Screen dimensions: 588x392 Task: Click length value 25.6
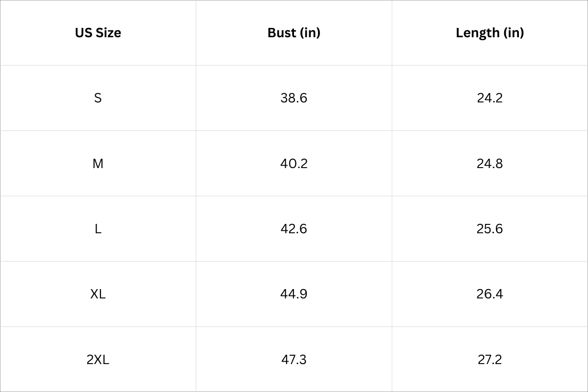(490, 229)
